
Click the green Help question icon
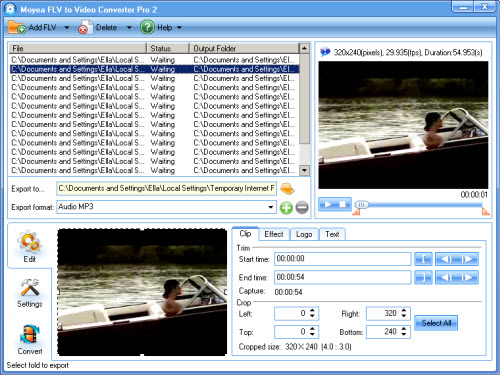(x=147, y=27)
